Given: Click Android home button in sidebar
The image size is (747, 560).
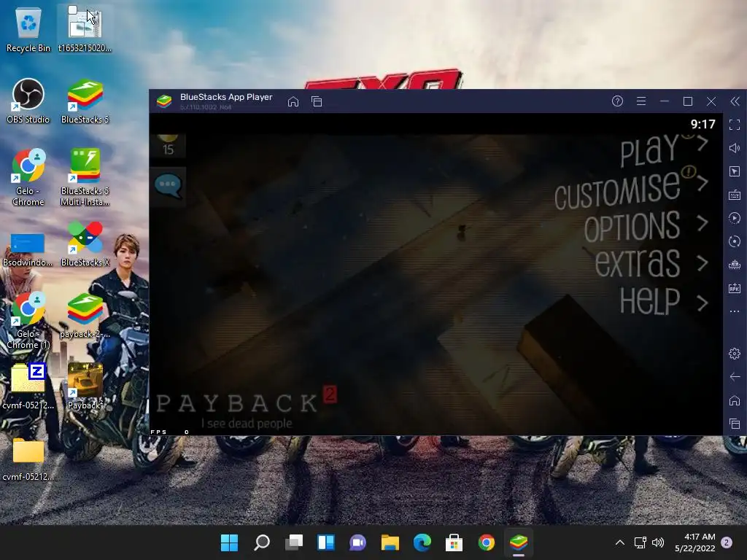Looking at the screenshot, I should pos(735,400).
